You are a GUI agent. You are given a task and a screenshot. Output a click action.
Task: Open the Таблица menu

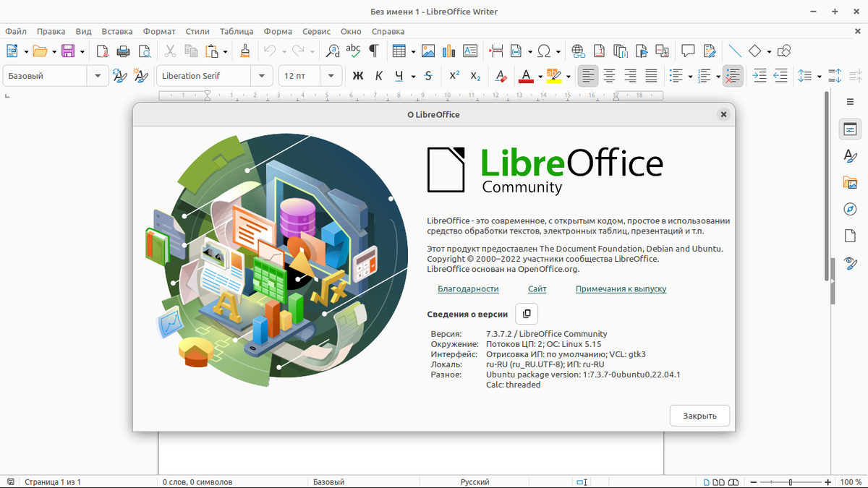point(237,31)
